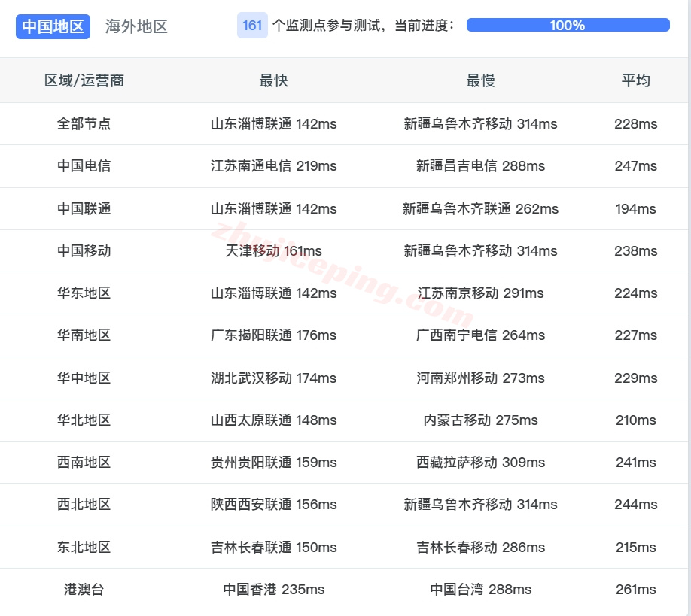The height and width of the screenshot is (616, 691).
Task: Select the 全部节点 row label
Action: [84, 124]
